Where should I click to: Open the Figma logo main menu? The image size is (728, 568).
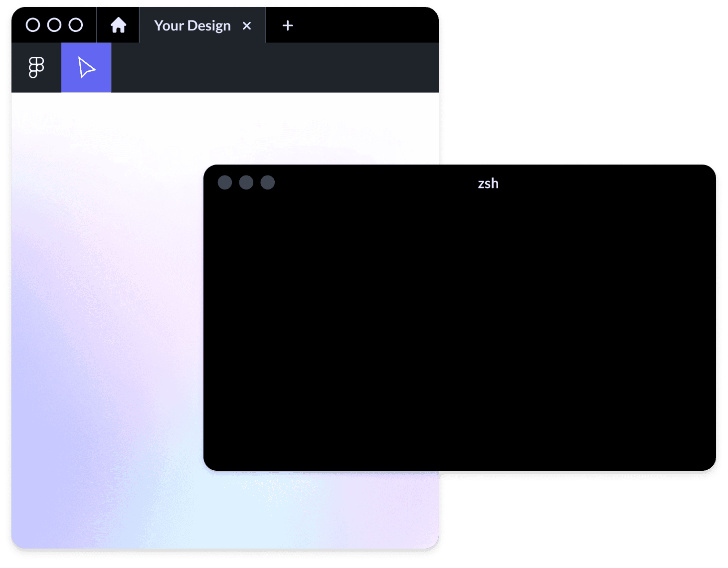click(x=36, y=68)
